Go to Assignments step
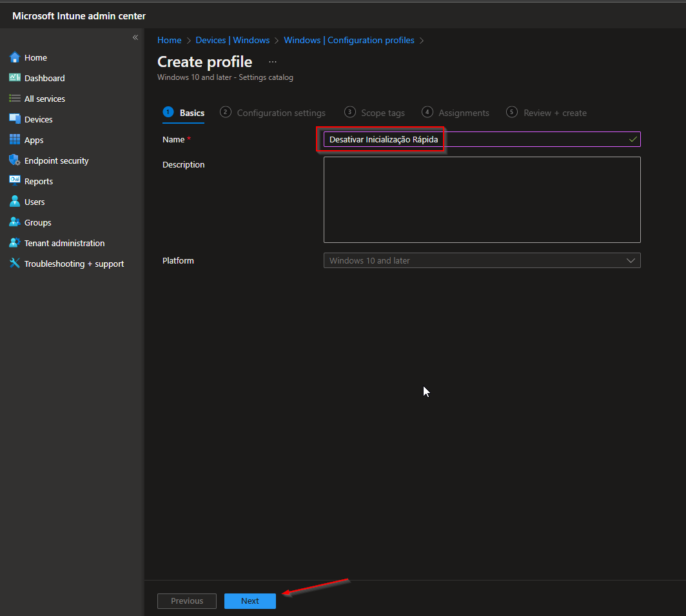This screenshot has width=686, height=616. (x=455, y=113)
